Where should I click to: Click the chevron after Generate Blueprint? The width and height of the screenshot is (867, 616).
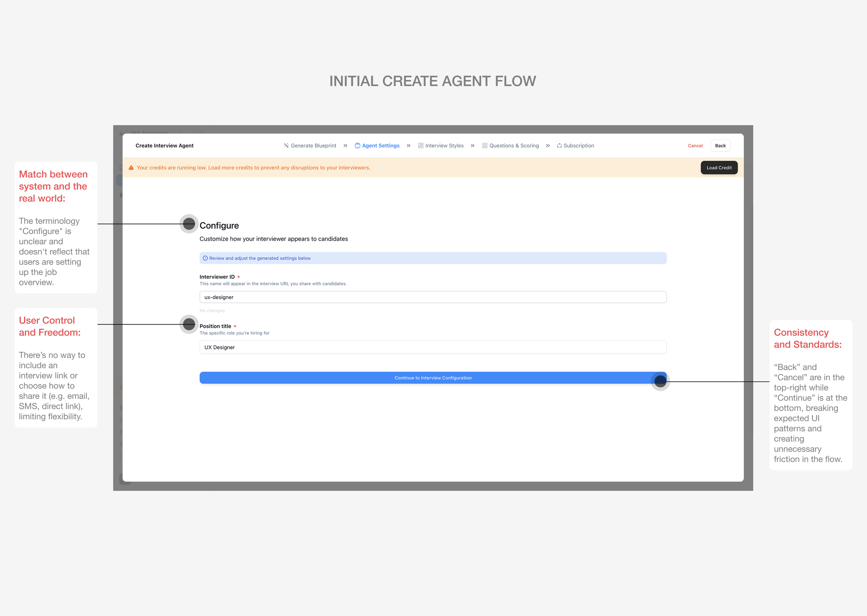pos(345,146)
